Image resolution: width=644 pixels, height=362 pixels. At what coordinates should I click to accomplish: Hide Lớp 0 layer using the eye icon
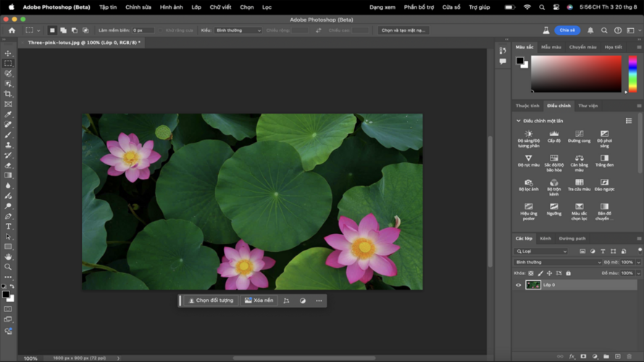(518, 285)
